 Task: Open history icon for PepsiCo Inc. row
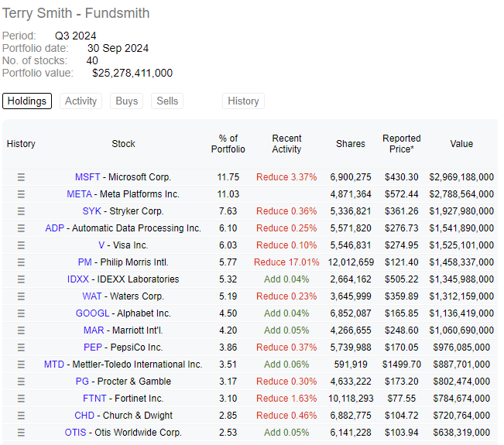pyautogui.click(x=21, y=347)
